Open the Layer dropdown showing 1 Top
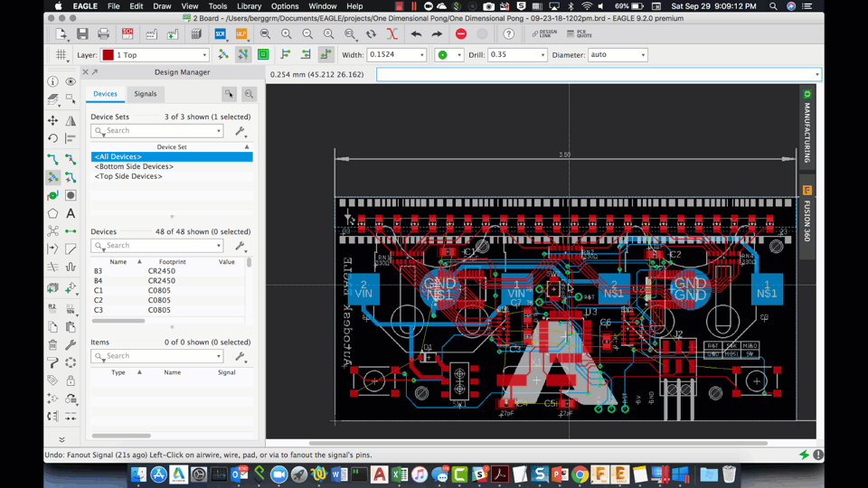The width and height of the screenshot is (868, 488). coord(156,55)
